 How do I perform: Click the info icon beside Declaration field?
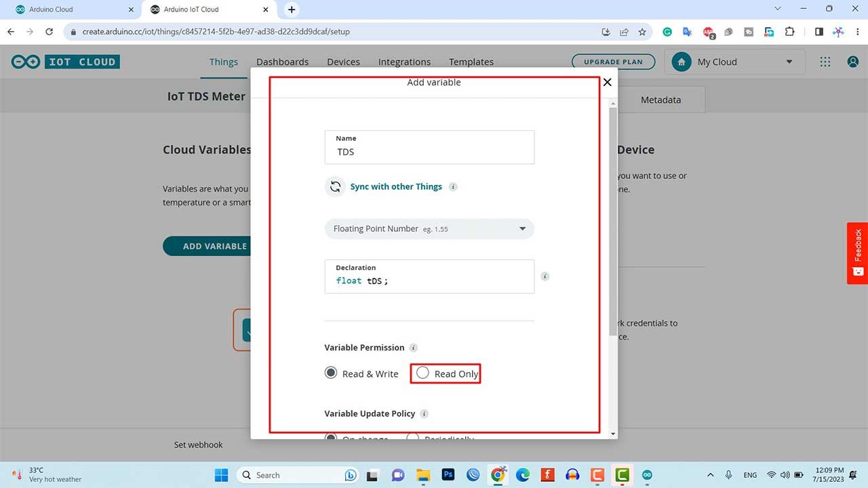pos(545,277)
